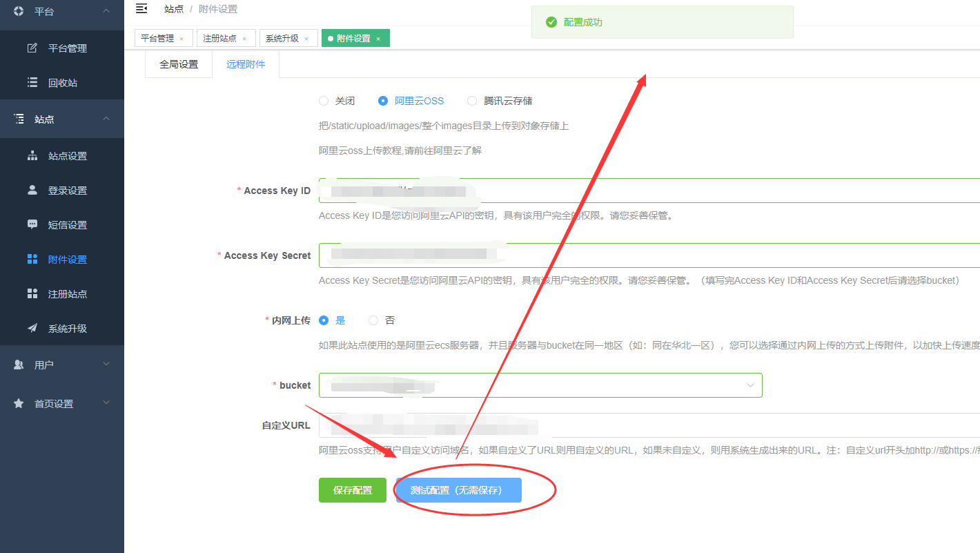Click the 平台管理 edit icon in sidebar
This screenshot has width=980, height=553.
click(32, 48)
